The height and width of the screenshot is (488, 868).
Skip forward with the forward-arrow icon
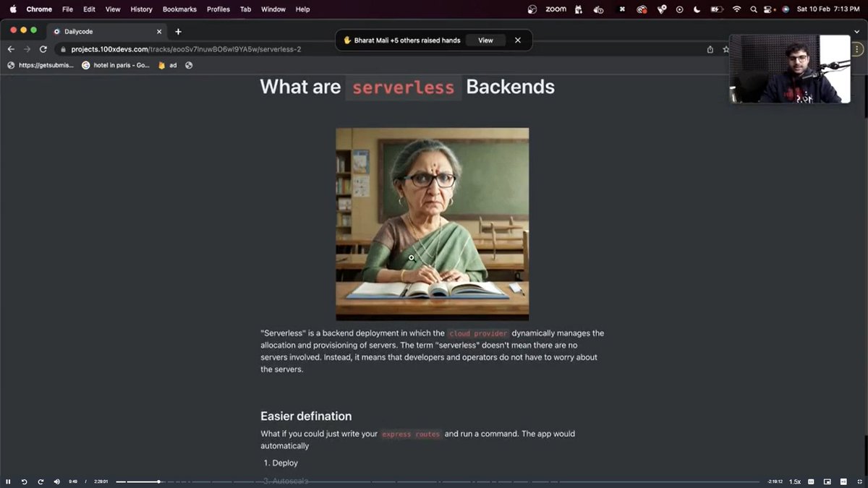pyautogui.click(x=41, y=481)
